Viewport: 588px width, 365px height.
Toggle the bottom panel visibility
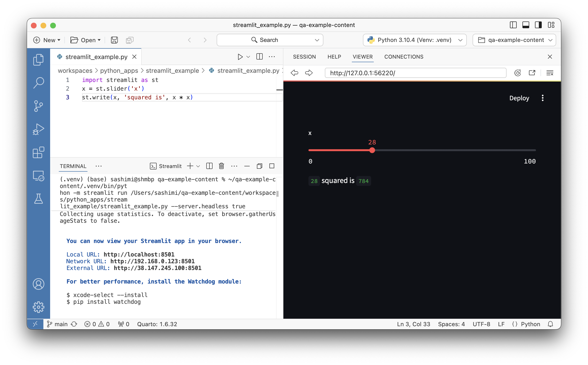[526, 25]
